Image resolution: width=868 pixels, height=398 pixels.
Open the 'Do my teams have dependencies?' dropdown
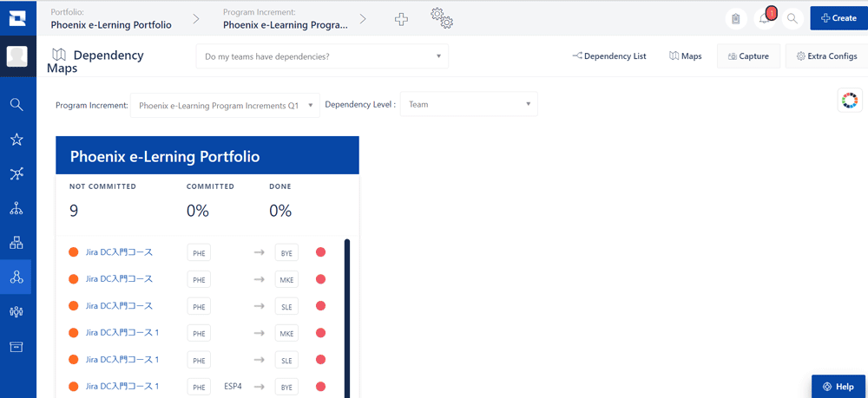coord(322,56)
